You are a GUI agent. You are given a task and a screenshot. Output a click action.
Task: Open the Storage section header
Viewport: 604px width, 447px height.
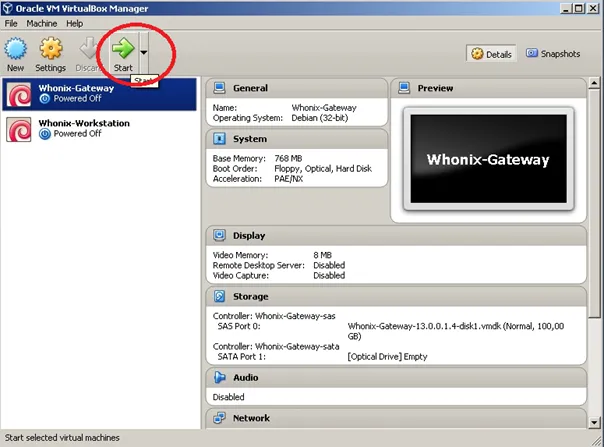(x=396, y=297)
